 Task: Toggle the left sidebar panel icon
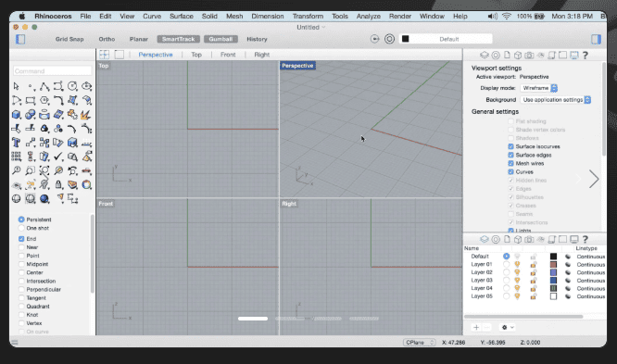(20, 39)
